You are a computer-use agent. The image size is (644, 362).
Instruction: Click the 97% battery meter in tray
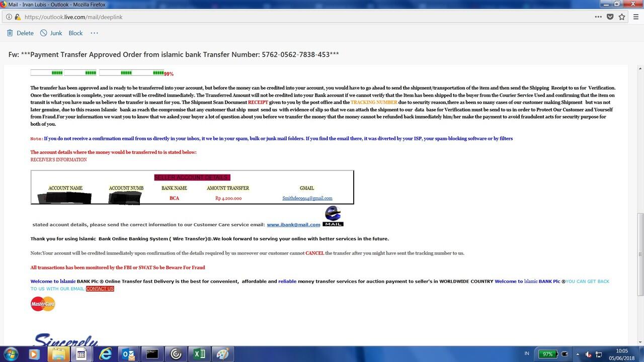547,354
